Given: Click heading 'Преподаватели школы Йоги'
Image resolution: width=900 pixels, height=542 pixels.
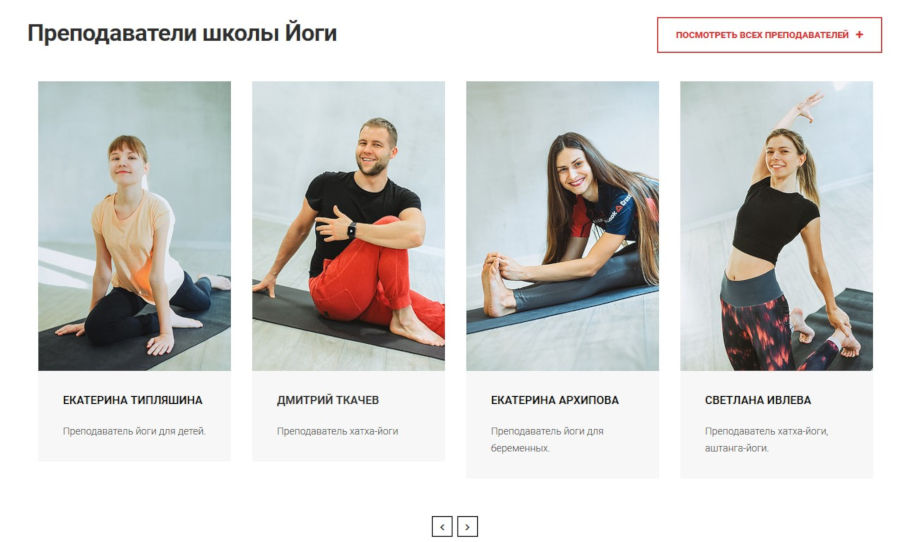Looking at the screenshot, I should (x=182, y=33).
